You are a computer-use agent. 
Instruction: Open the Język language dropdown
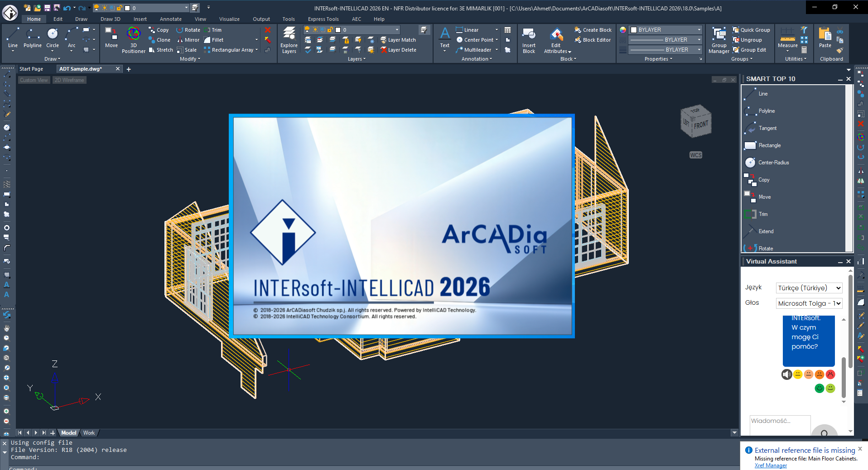[809, 288]
